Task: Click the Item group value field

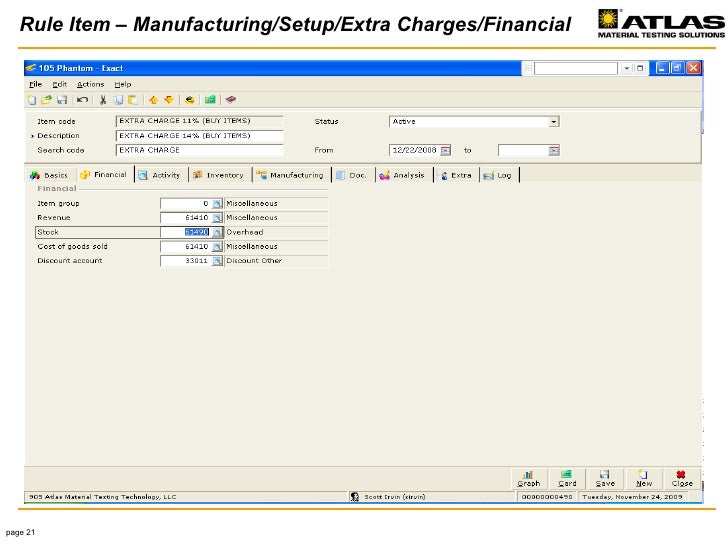Action: (x=186, y=204)
